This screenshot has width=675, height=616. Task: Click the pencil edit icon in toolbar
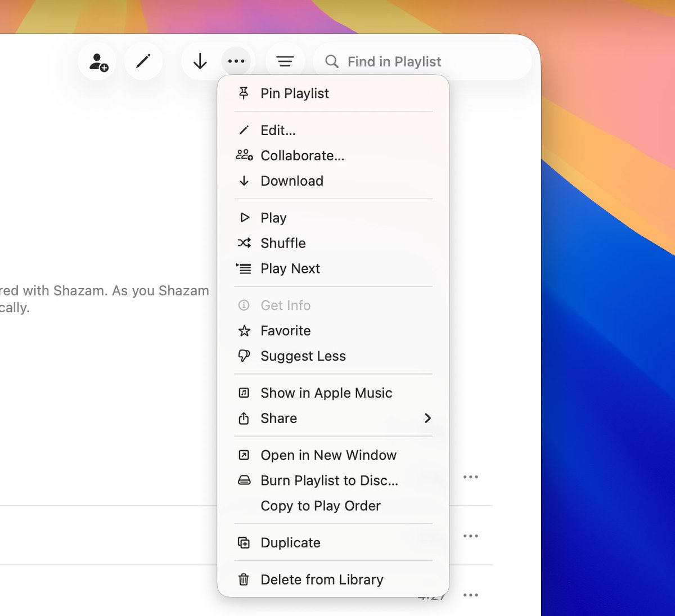pyautogui.click(x=143, y=61)
